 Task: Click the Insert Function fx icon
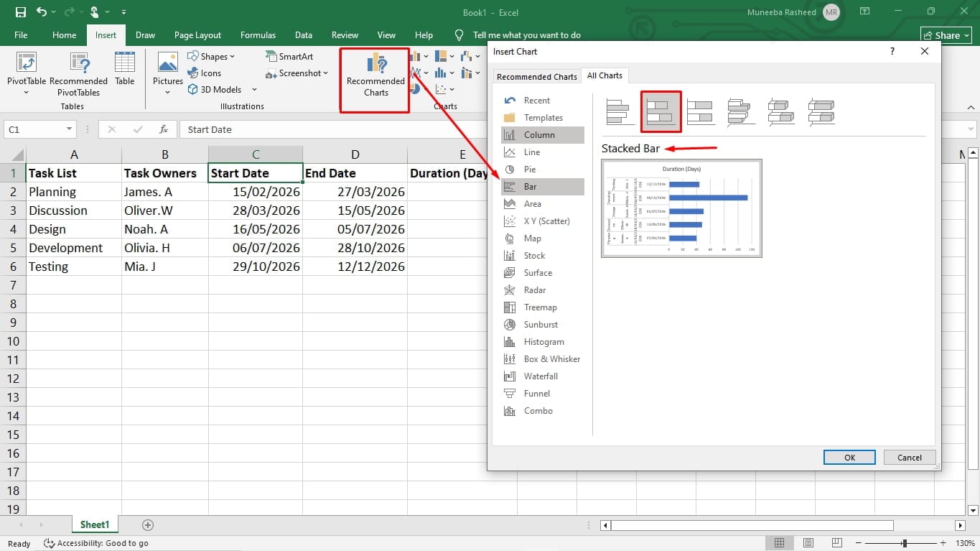coord(164,129)
